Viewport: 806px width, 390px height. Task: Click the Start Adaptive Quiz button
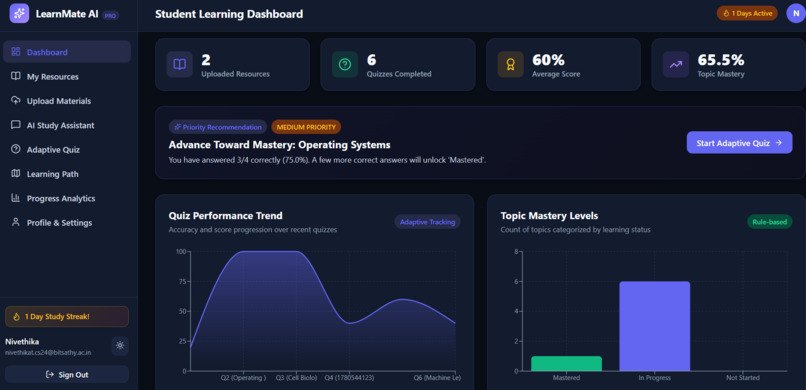pos(739,143)
